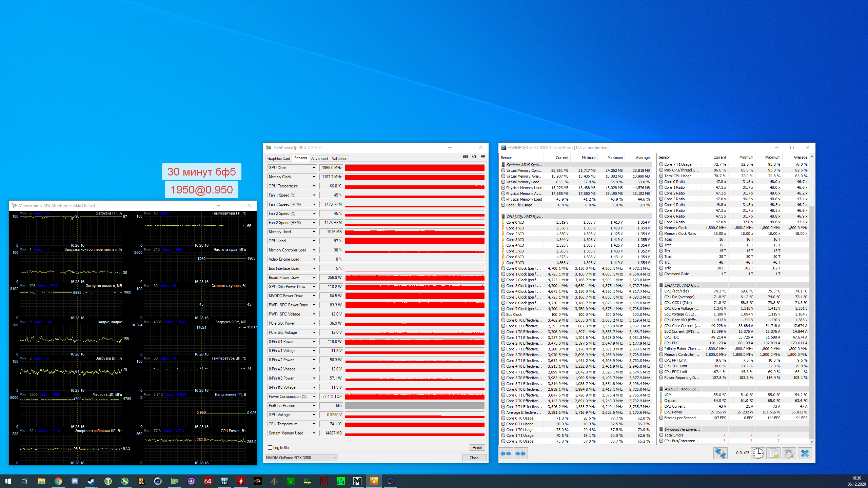The height and width of the screenshot is (488, 868).
Task: Open HWiNFO settings gear icon
Action: [x=789, y=453]
